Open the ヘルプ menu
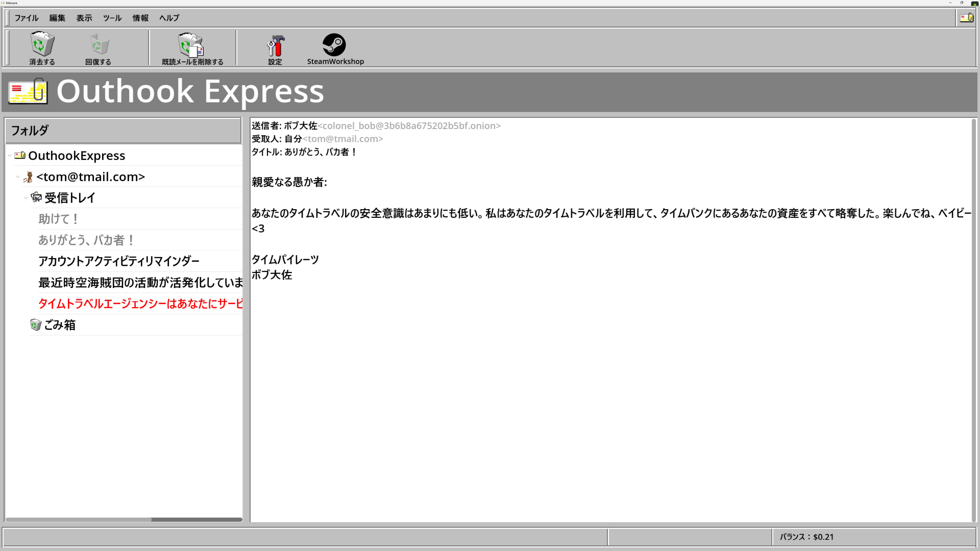The height and width of the screenshot is (551, 980). point(168,18)
